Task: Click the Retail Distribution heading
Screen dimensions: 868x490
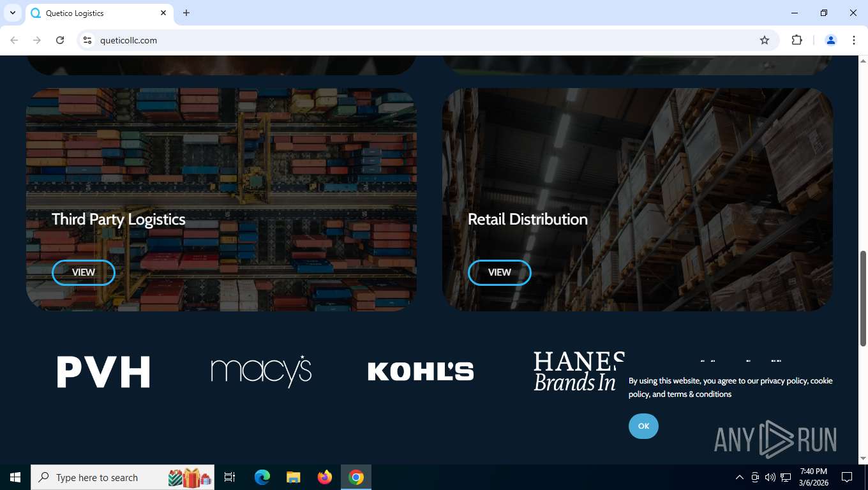Action: pos(528,219)
